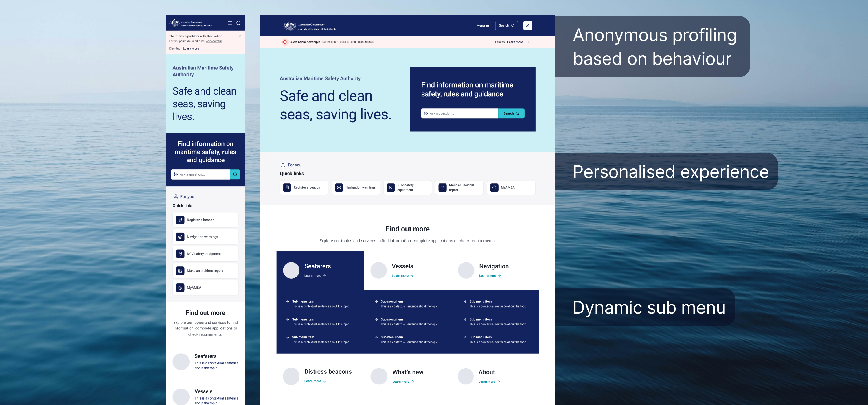Select the Vessels topic tab in desktop view

click(407, 270)
